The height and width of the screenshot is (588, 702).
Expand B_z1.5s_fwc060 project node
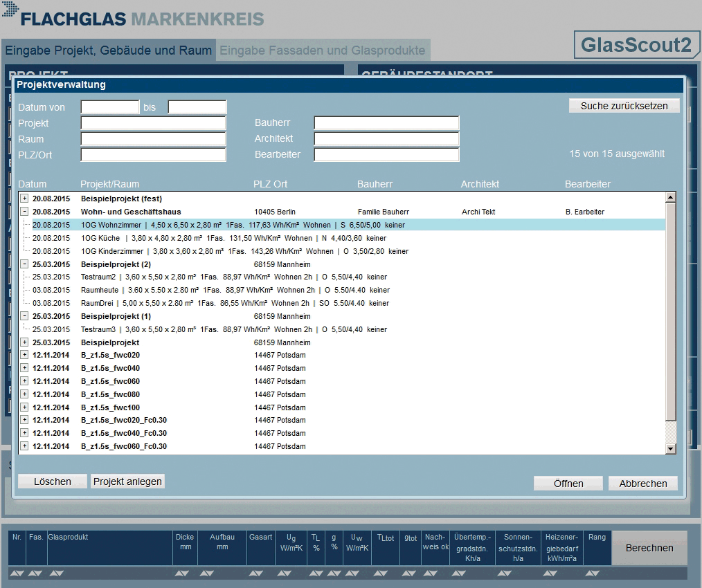(25, 380)
